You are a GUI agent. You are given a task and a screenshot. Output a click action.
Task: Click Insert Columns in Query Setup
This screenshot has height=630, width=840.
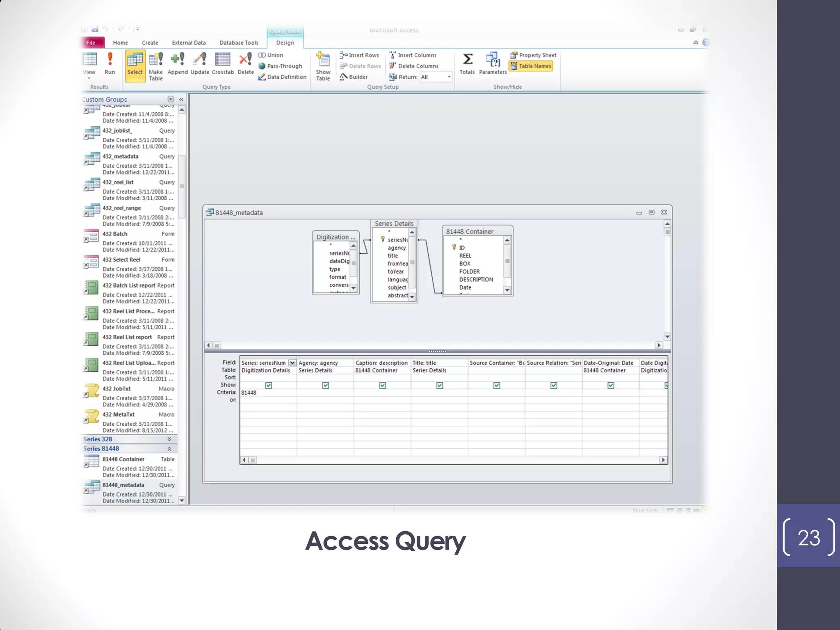click(x=413, y=55)
